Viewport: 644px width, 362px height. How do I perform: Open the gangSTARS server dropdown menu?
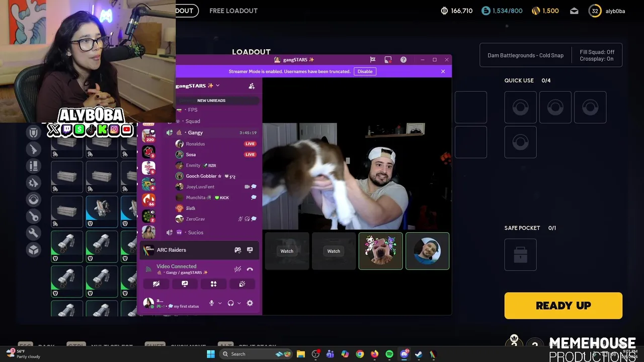(197, 86)
